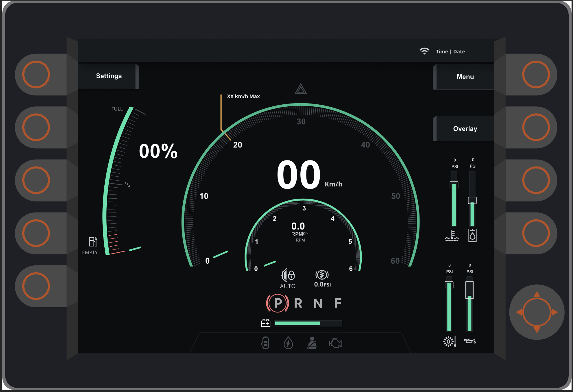Click the AUTO differential lock icon
The height and width of the screenshot is (392, 573).
288,275
